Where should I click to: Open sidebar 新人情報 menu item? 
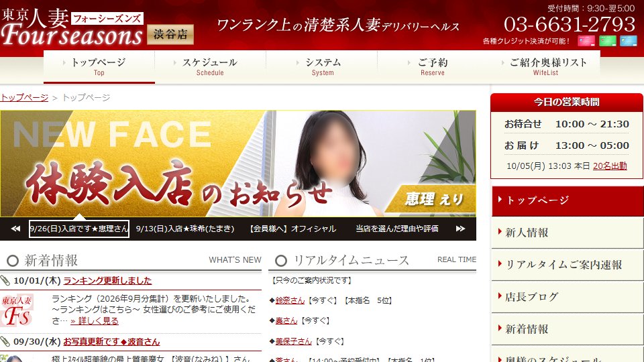[568, 233]
